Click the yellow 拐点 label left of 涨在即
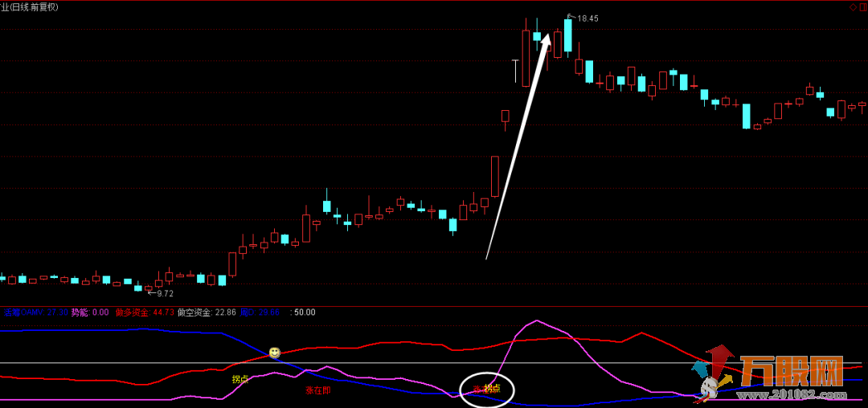Viewport: 868px width, 408px height. tap(240, 379)
